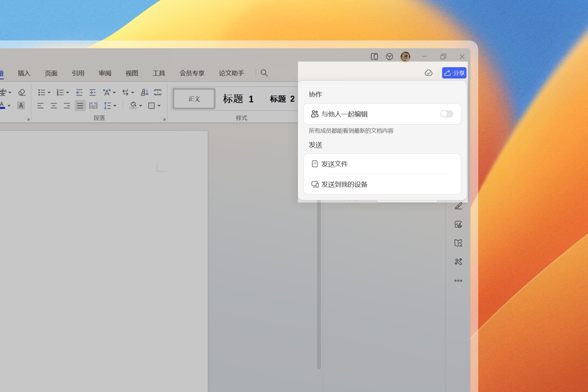This screenshot has width=588, height=392.
Task: Expand the bulleted list dropdown arrow
Action: pos(49,92)
